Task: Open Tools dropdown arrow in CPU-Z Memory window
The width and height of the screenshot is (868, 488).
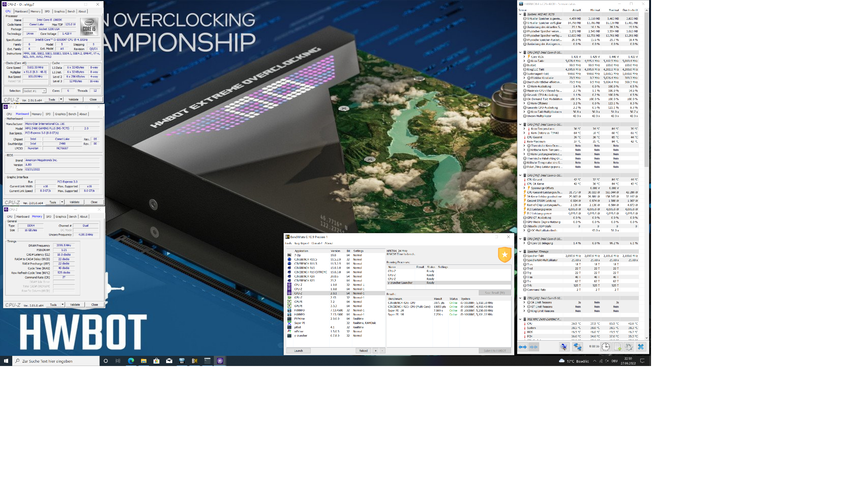Action: (x=62, y=305)
